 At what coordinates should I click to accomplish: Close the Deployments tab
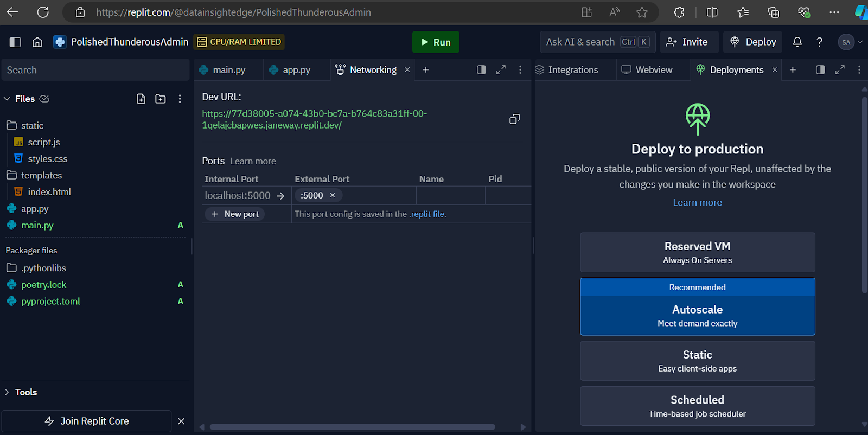(775, 70)
